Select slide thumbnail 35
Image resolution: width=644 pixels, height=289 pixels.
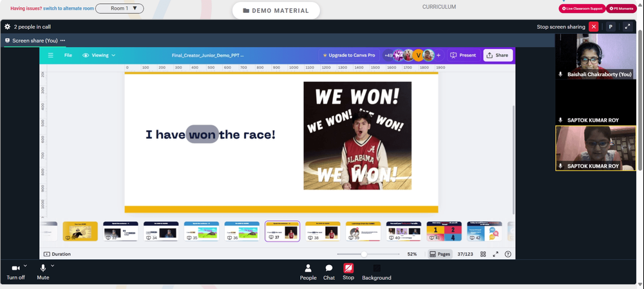click(201, 232)
